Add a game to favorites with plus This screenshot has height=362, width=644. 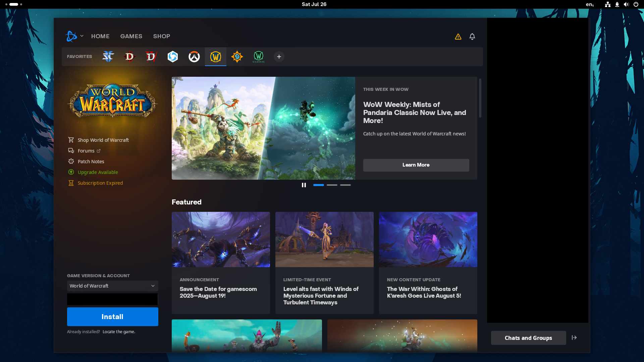[279, 57]
